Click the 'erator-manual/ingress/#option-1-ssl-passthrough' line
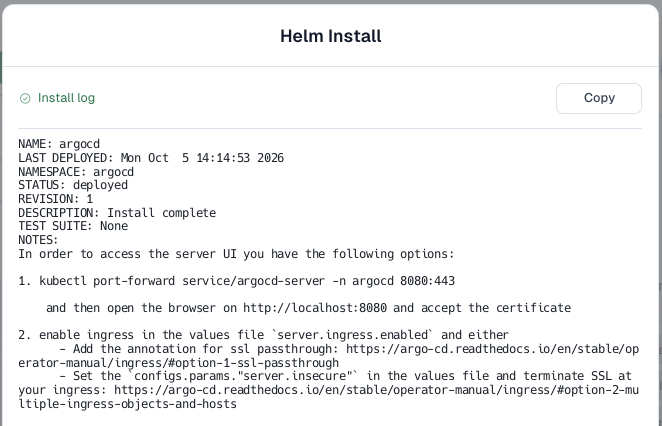662x426 pixels. (179, 363)
